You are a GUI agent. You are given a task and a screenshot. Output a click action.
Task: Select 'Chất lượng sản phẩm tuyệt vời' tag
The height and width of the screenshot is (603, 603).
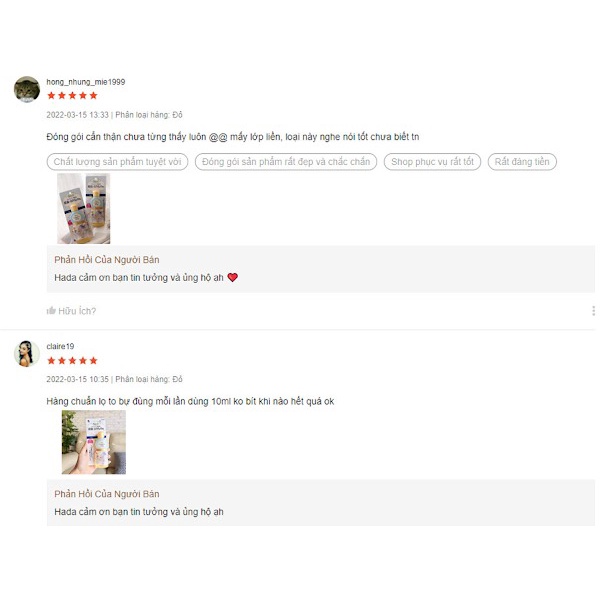click(x=117, y=162)
